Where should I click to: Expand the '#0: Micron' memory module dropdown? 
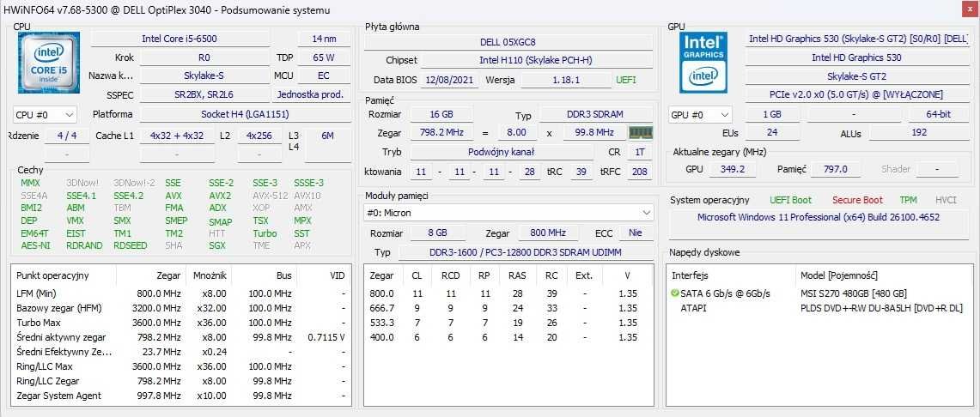tap(508, 213)
